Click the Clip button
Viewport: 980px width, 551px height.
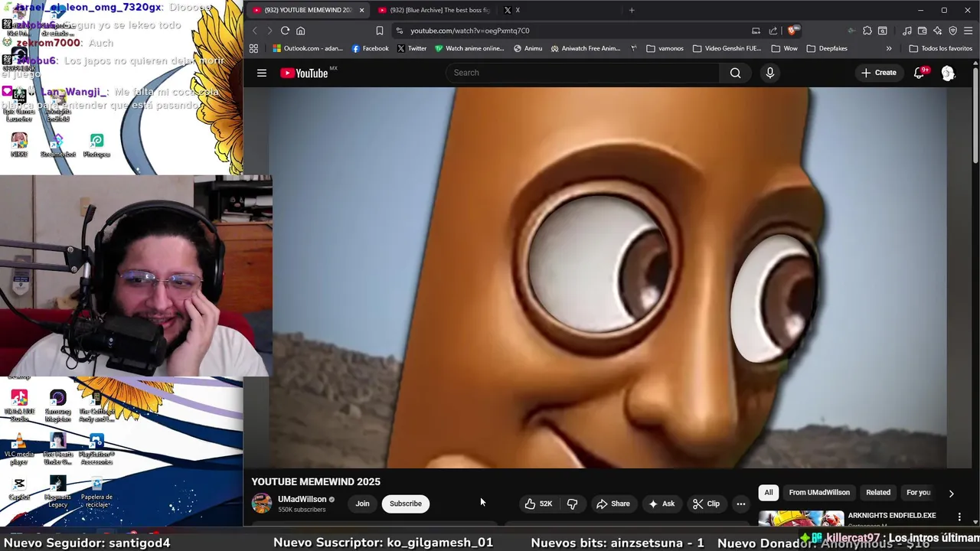point(706,504)
